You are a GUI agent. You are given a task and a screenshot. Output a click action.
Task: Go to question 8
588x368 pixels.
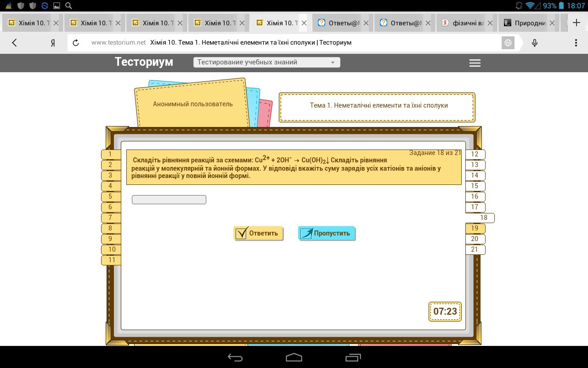click(x=110, y=228)
